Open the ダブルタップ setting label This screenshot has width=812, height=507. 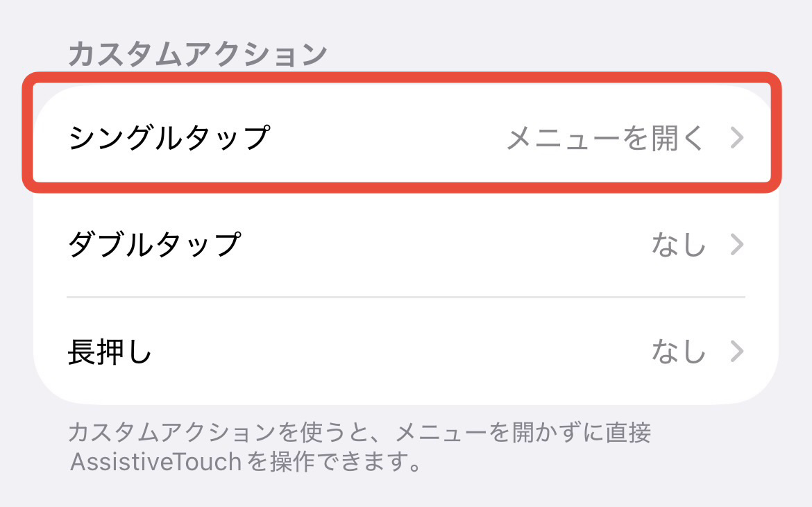(x=154, y=245)
